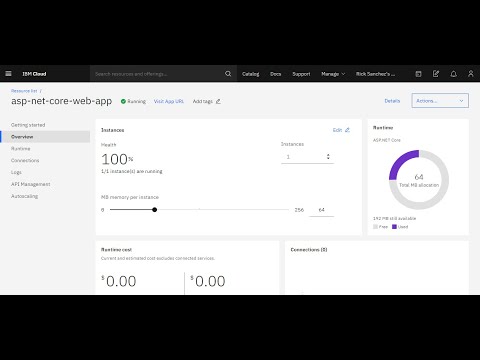Click the pencil icon beside Instances Edit
The image size is (480, 360).
click(x=347, y=130)
